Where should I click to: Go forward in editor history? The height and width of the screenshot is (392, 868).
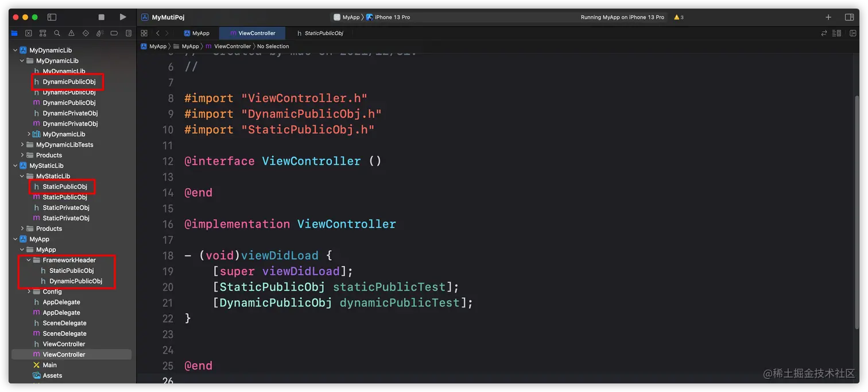[167, 33]
